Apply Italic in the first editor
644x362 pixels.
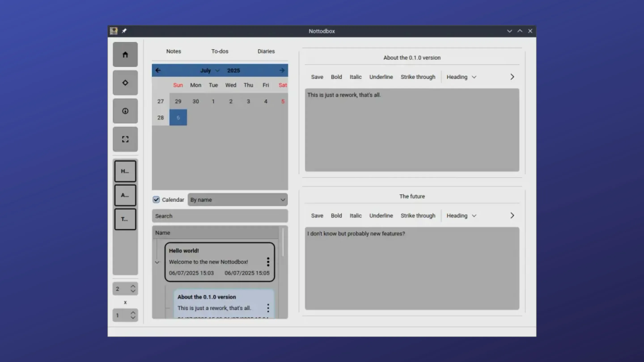point(356,77)
